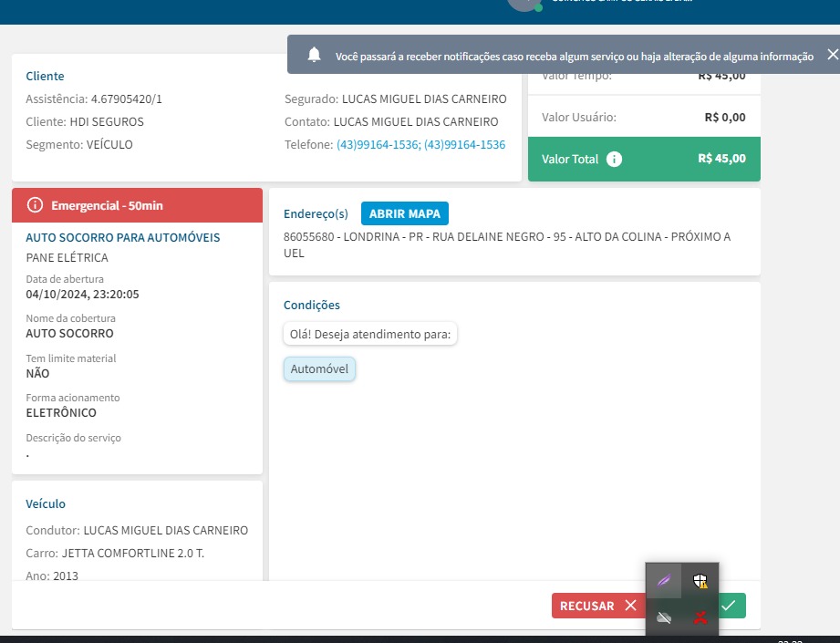Open the purple feather tray icon
This screenshot has width=840, height=643.
click(664, 581)
